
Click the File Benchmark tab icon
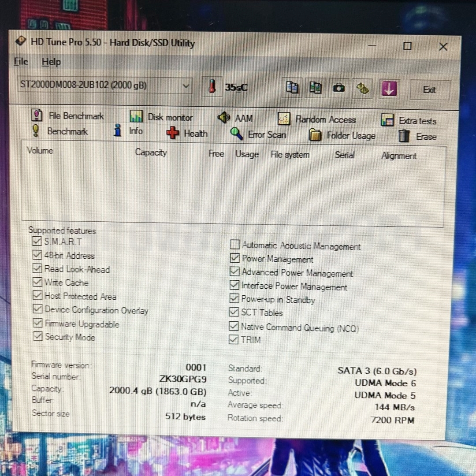point(37,115)
